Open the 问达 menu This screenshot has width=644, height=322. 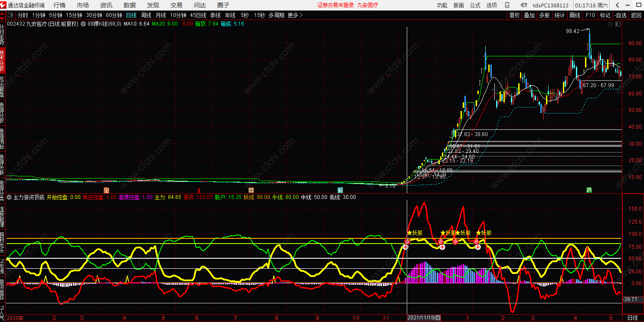[200, 5]
